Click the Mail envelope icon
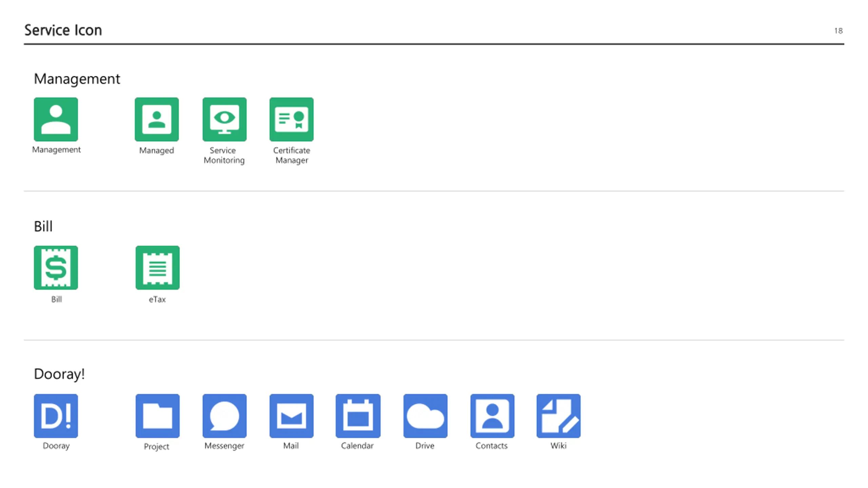The height and width of the screenshot is (488, 868). (x=292, y=416)
